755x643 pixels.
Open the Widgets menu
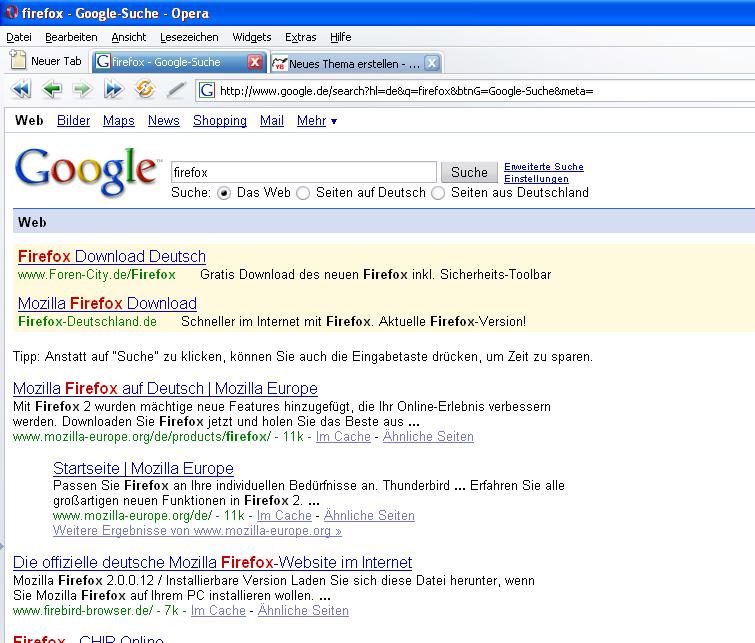point(252,37)
